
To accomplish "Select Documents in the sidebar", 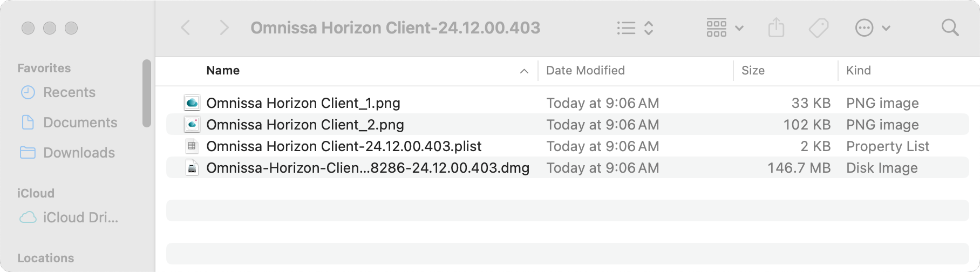I will (80, 123).
